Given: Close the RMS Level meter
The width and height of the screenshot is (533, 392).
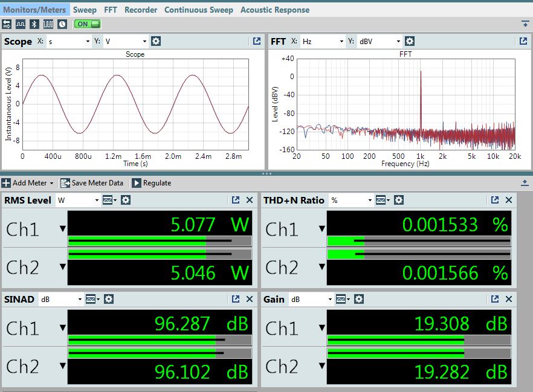Looking at the screenshot, I should tap(250, 200).
